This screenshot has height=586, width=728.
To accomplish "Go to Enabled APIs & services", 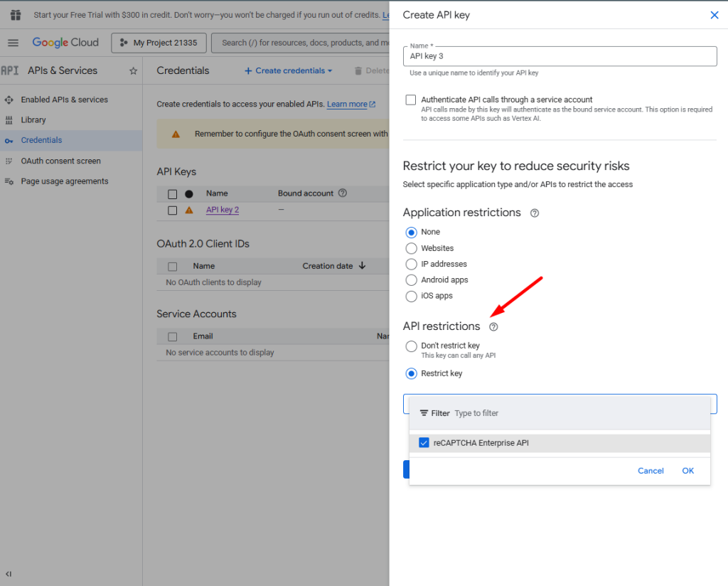I will (64, 100).
